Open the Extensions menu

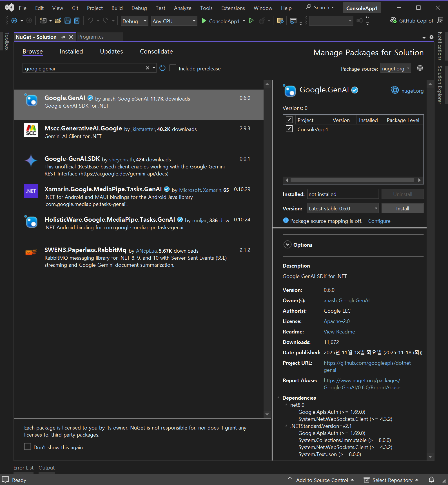tap(233, 8)
